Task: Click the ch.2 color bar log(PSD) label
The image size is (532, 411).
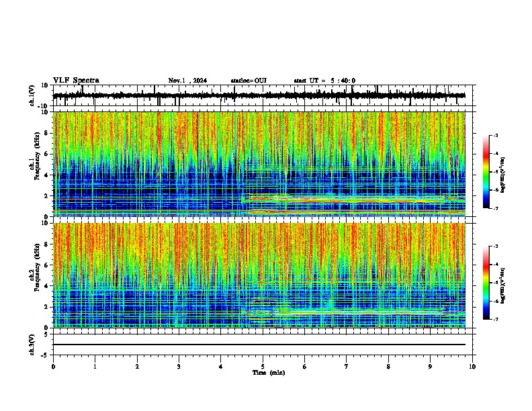Action: click(x=503, y=285)
